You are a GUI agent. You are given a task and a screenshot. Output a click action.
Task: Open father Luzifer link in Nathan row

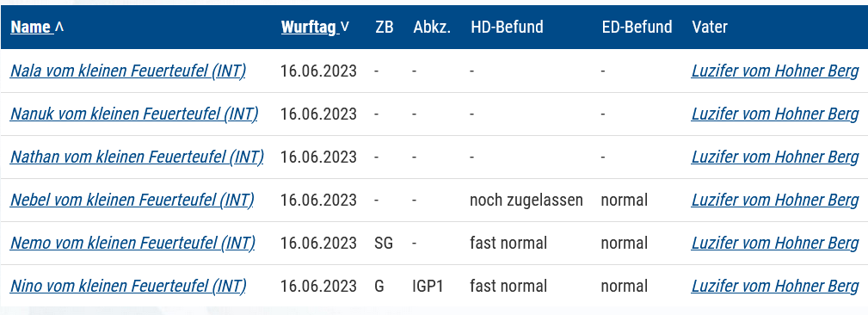click(x=775, y=157)
